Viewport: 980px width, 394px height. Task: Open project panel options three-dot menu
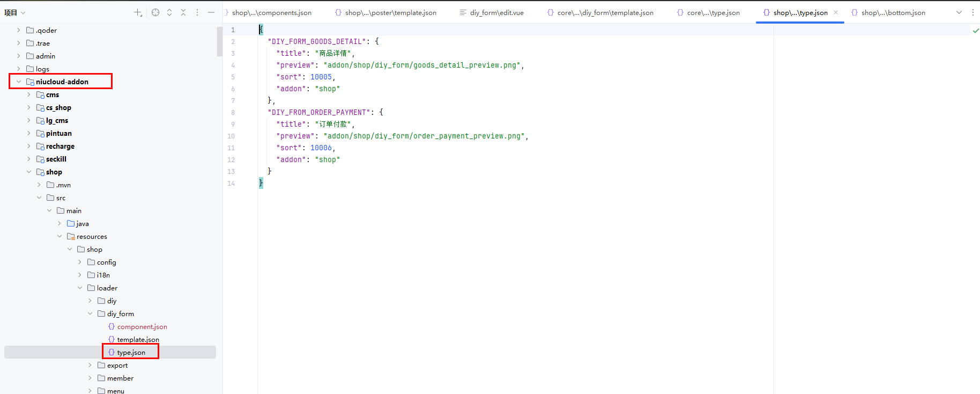197,12
